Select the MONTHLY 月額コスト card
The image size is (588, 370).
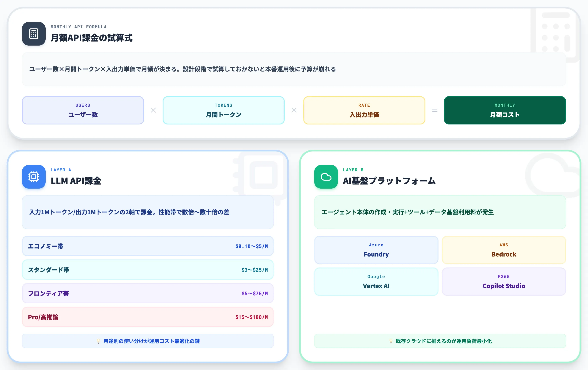coord(505,110)
